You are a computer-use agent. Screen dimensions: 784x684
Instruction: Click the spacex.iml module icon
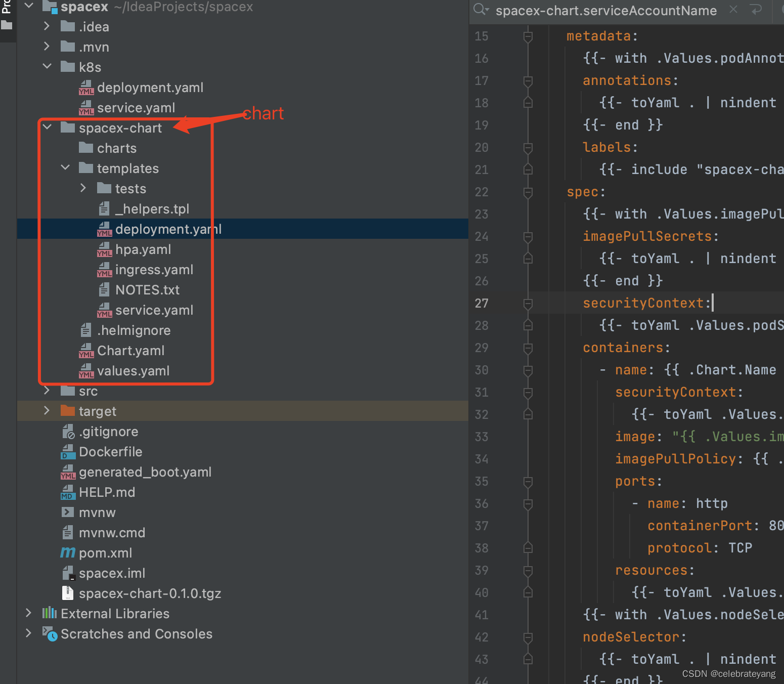click(x=68, y=573)
